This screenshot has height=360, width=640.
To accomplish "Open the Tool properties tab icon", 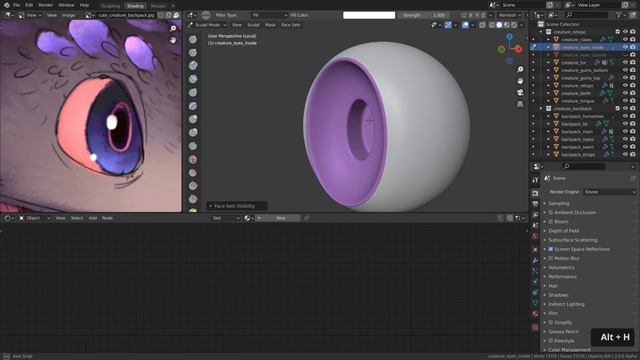I will (535, 180).
